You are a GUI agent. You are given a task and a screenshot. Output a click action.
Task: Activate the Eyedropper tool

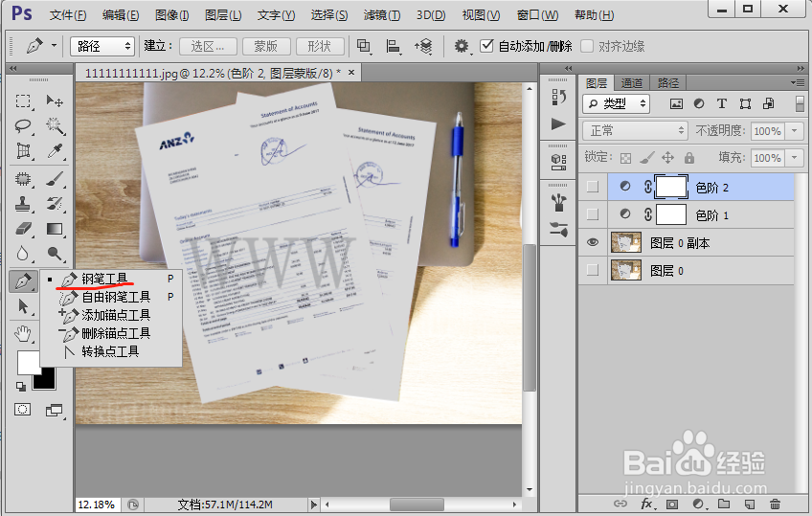[55, 151]
